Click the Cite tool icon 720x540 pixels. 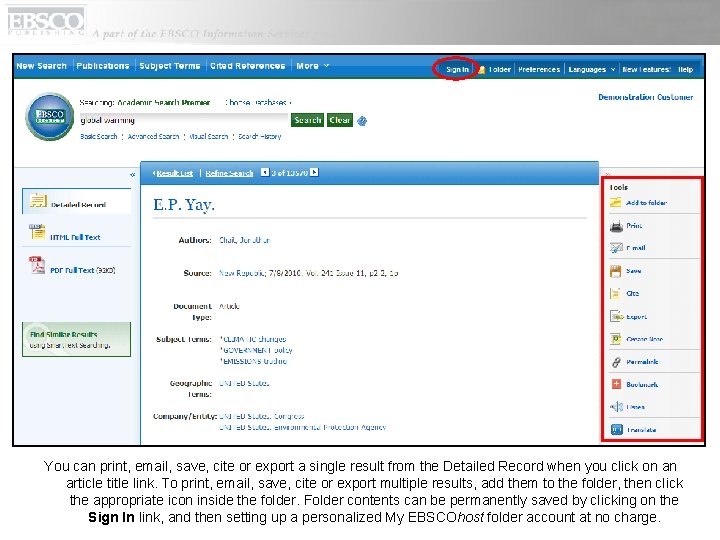(x=615, y=293)
